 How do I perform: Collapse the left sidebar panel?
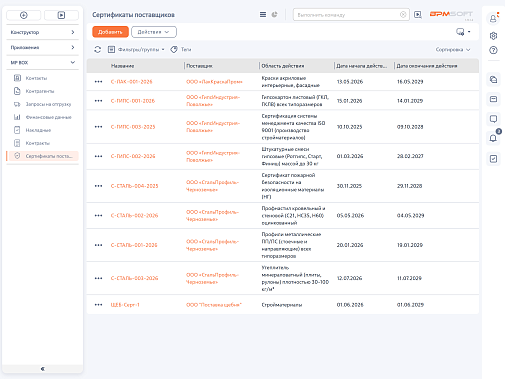(x=43, y=369)
